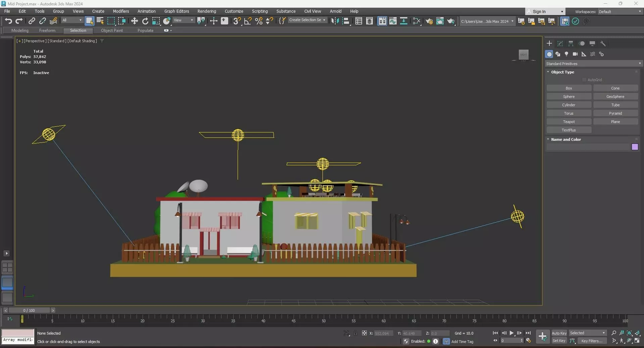Open the Curve Editor from toolbar

(393, 21)
